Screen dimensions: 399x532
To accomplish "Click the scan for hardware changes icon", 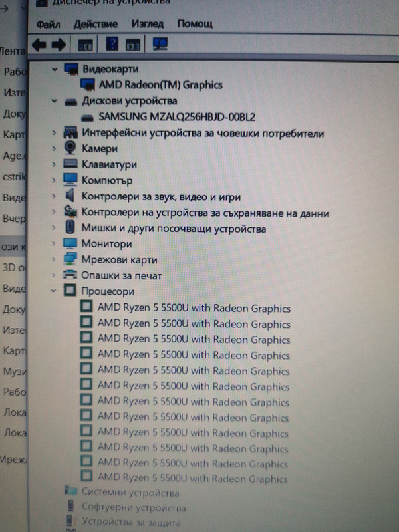I will pyautogui.click(x=160, y=44).
